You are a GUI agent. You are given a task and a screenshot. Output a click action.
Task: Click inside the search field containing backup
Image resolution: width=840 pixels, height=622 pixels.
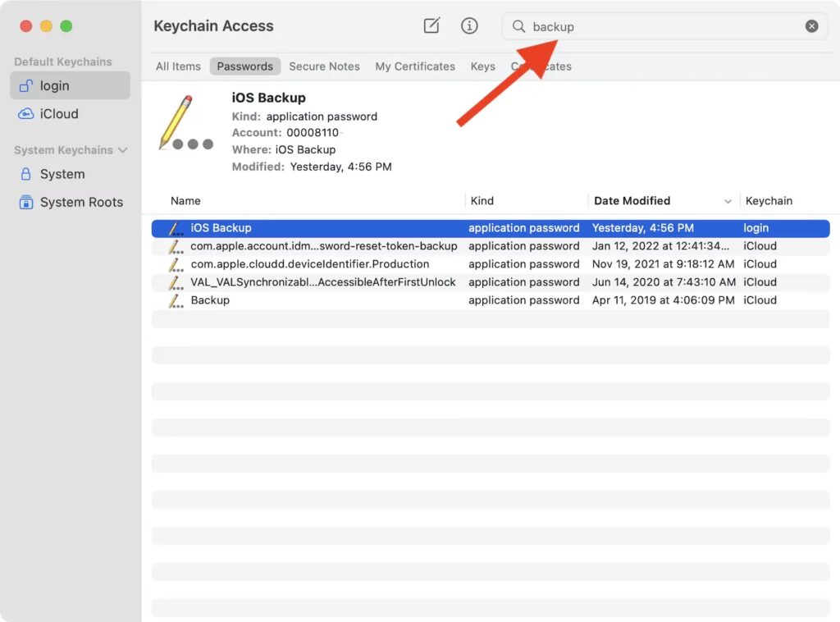click(x=656, y=26)
